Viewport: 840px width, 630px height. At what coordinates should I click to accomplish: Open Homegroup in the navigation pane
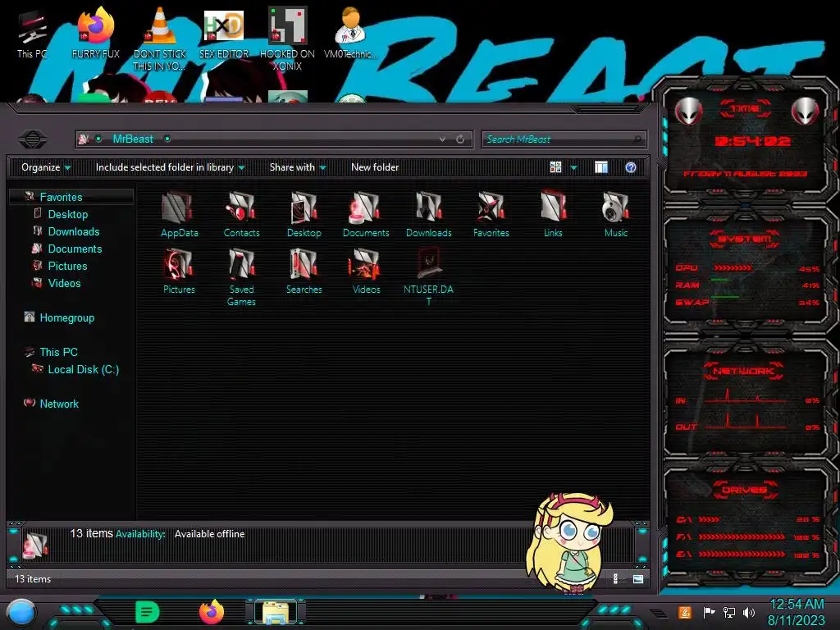tap(67, 317)
